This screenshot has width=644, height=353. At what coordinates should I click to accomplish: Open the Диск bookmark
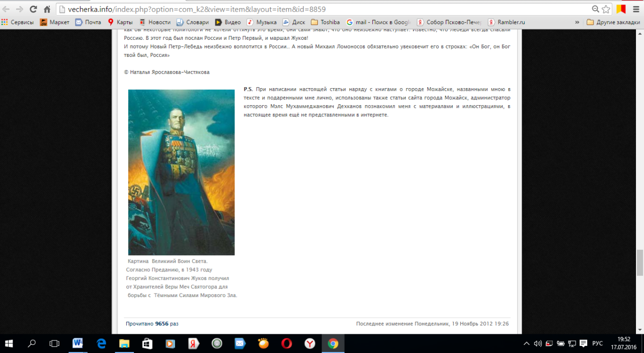click(x=294, y=22)
